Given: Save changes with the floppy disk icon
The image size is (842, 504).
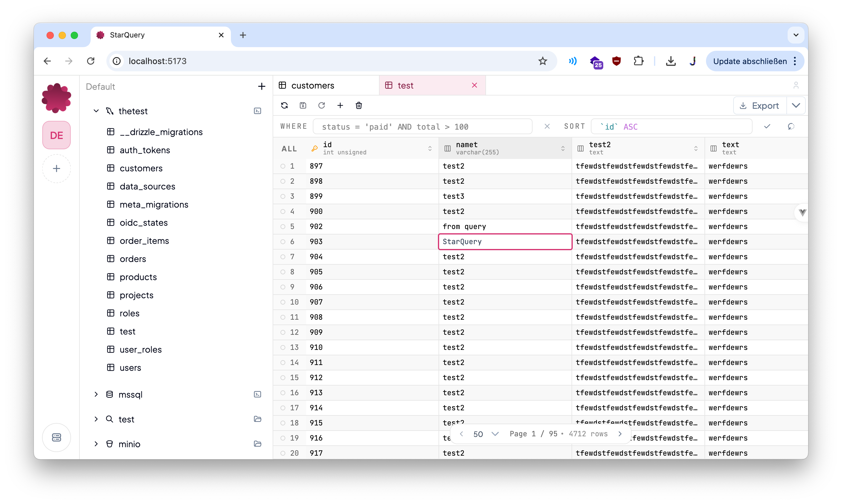Looking at the screenshot, I should tap(303, 105).
